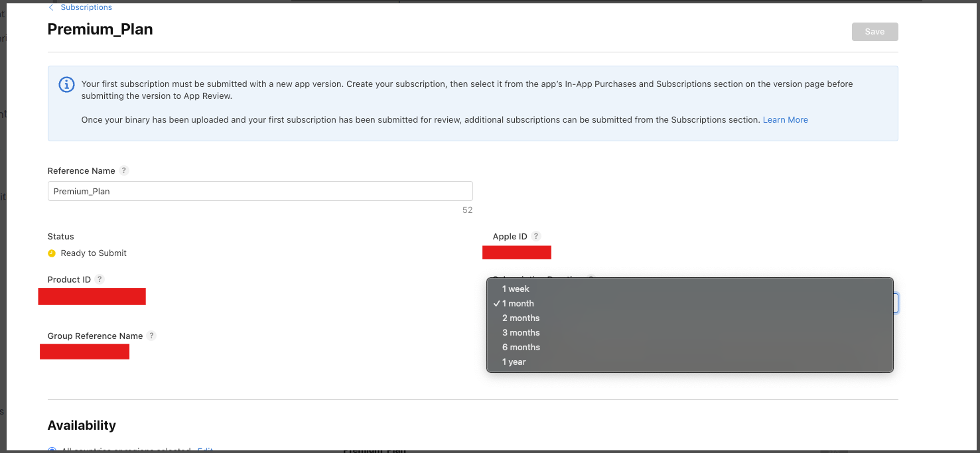The width and height of the screenshot is (980, 453).
Task: Open Reference Name help question mark
Action: [124, 170]
